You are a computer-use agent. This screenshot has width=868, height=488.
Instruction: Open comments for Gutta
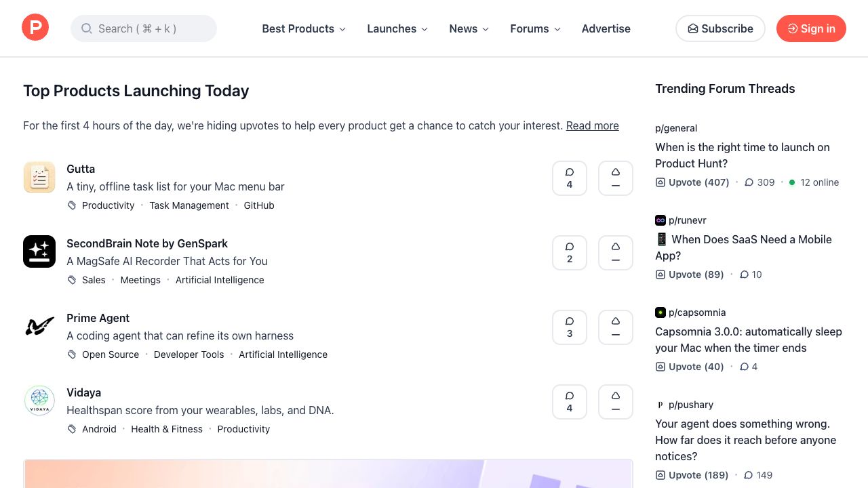point(570,178)
